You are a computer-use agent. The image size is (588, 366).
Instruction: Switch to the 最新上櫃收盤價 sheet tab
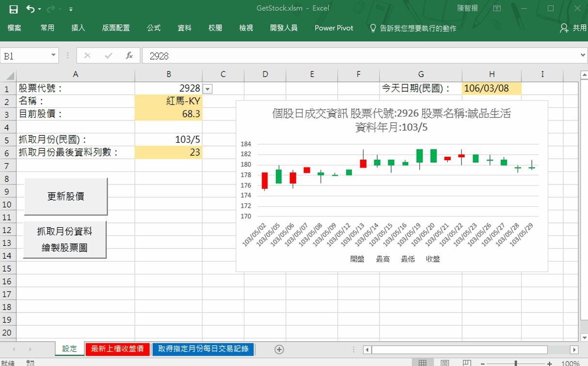[x=117, y=349]
